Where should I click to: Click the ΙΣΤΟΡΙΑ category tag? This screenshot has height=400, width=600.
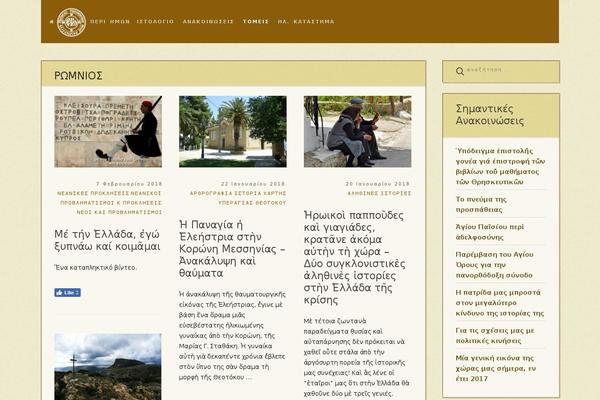tap(248, 194)
